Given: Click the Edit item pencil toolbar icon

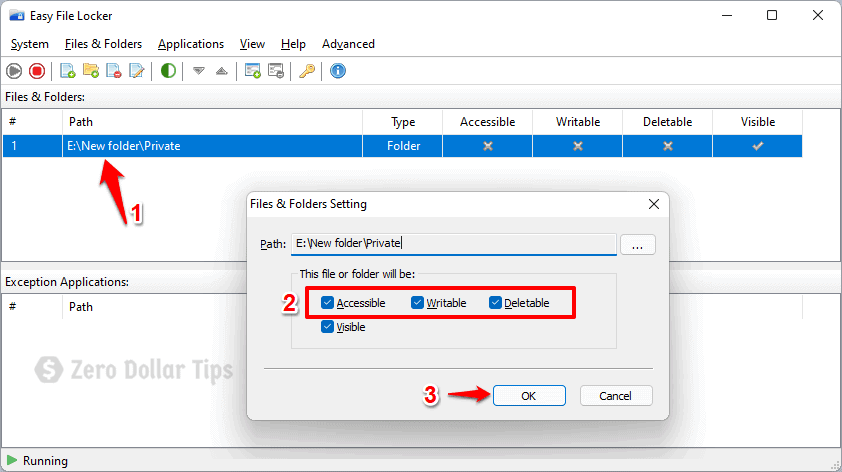Looking at the screenshot, I should (x=137, y=71).
